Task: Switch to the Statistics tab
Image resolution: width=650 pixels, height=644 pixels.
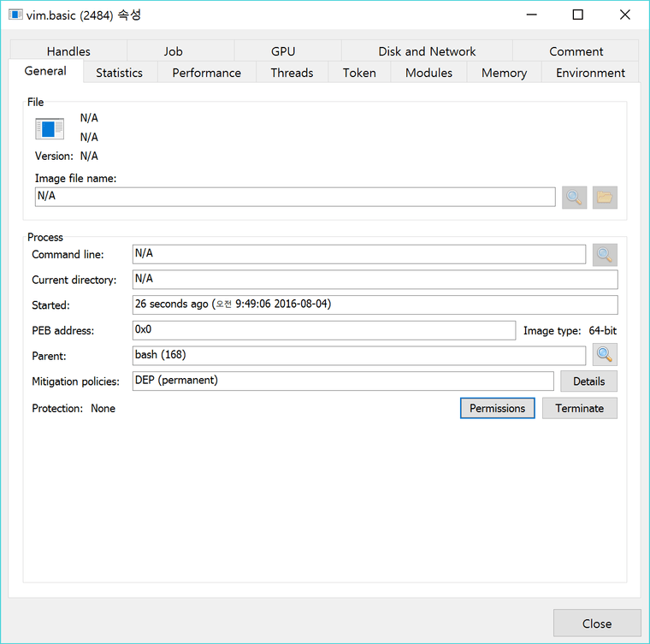Action: tap(119, 73)
